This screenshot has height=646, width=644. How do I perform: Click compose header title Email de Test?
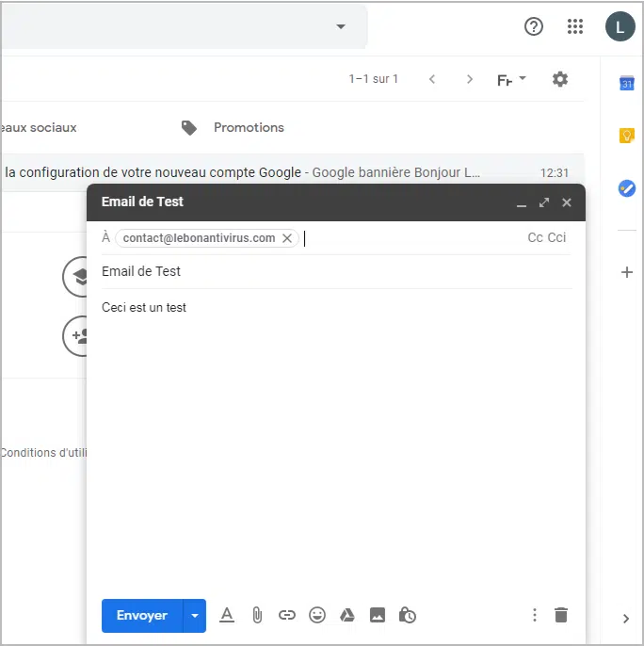[142, 202]
